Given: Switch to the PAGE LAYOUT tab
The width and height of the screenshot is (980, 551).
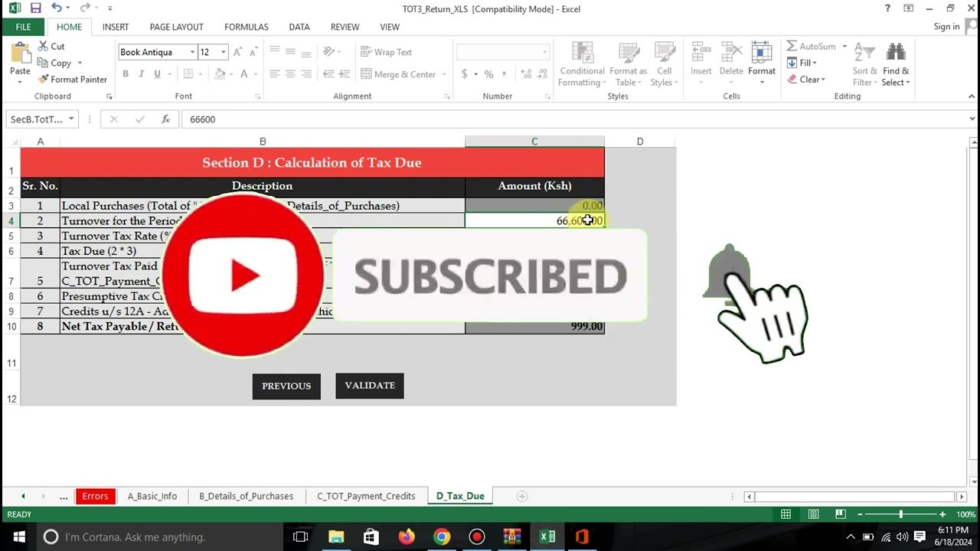Looking at the screenshot, I should point(176,27).
